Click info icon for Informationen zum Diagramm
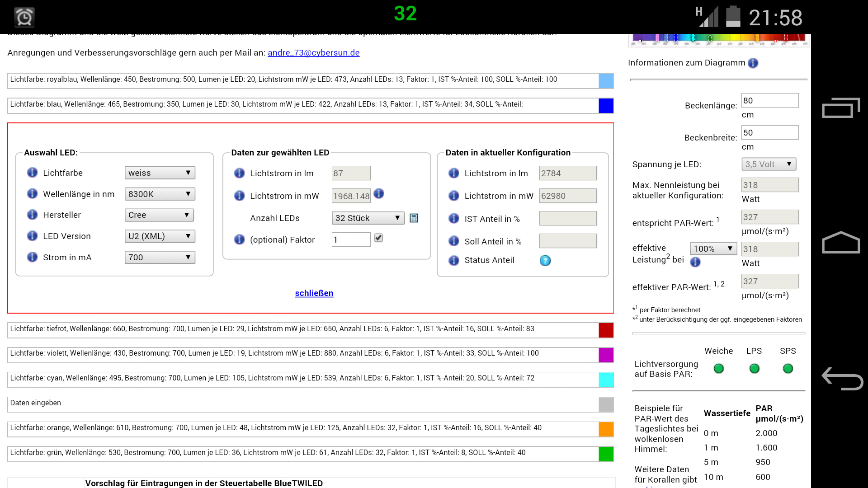Image resolution: width=868 pixels, height=488 pixels. 753,63
